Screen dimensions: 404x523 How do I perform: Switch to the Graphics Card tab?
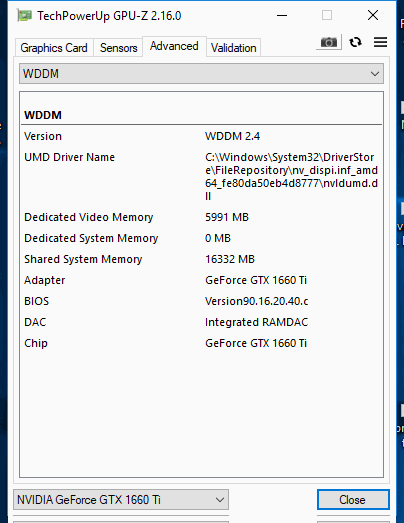tap(54, 48)
